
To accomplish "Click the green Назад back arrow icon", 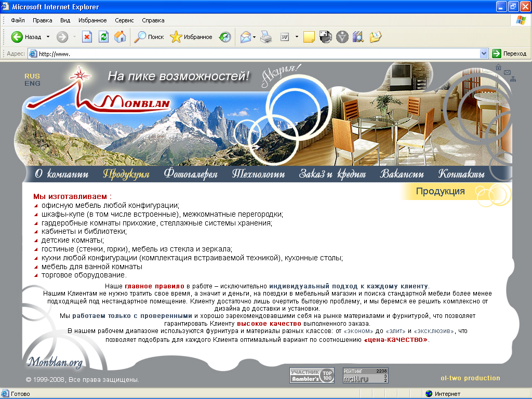I will point(17,37).
